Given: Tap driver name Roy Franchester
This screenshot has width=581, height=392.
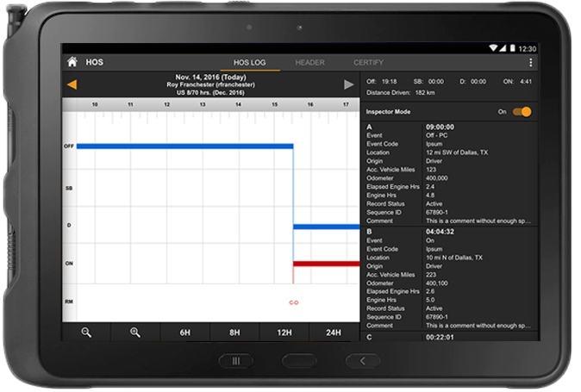Looking at the screenshot, I should pyautogui.click(x=210, y=84).
